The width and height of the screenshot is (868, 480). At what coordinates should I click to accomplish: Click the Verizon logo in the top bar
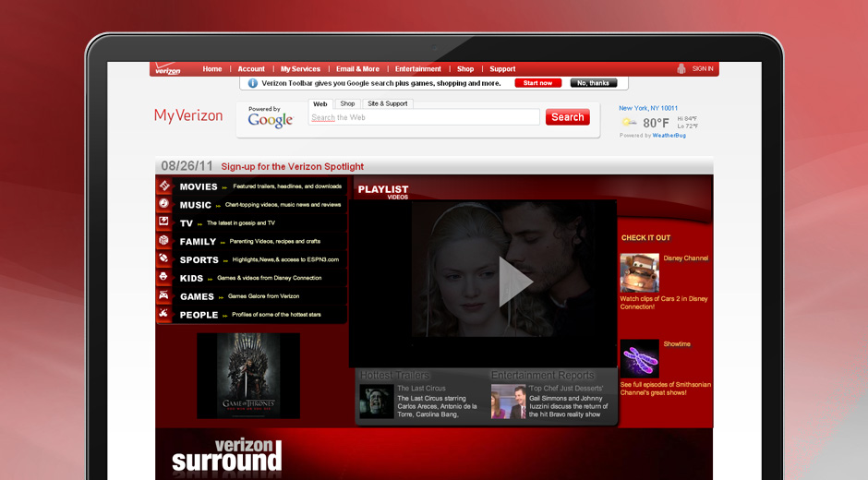pos(168,69)
